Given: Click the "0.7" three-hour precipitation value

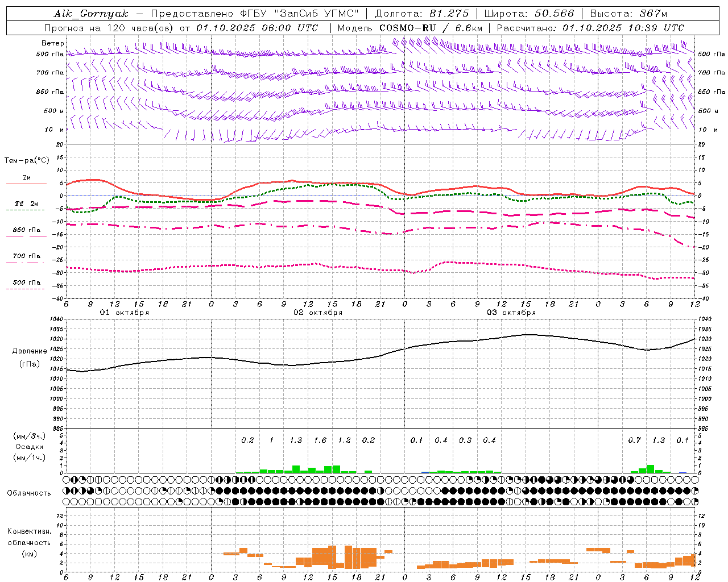Looking at the screenshot, I should 634,440.
